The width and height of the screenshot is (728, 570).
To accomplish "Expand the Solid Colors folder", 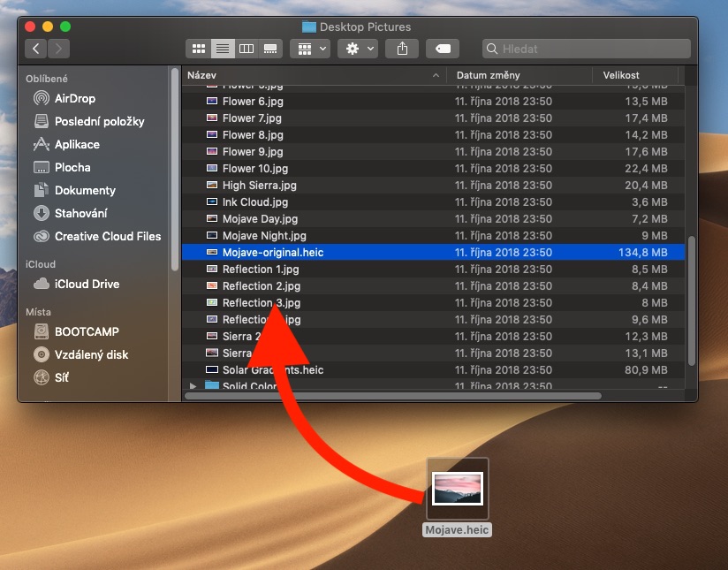I will pyautogui.click(x=193, y=385).
